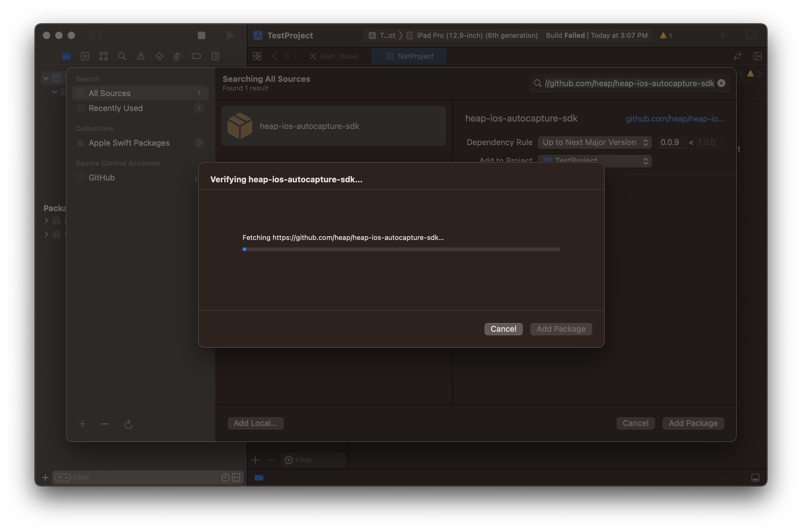Open the Breakpoint navigator icon
802x532 pixels.
click(x=196, y=56)
